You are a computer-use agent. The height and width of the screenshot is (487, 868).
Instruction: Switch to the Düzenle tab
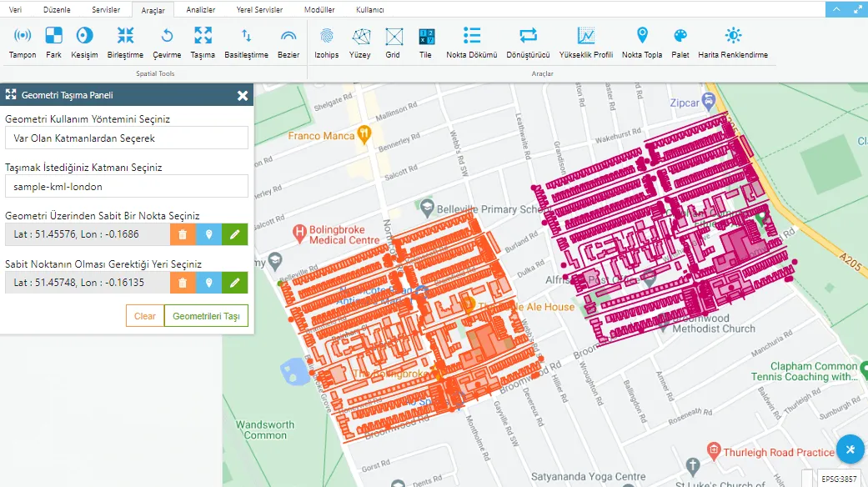(57, 9)
